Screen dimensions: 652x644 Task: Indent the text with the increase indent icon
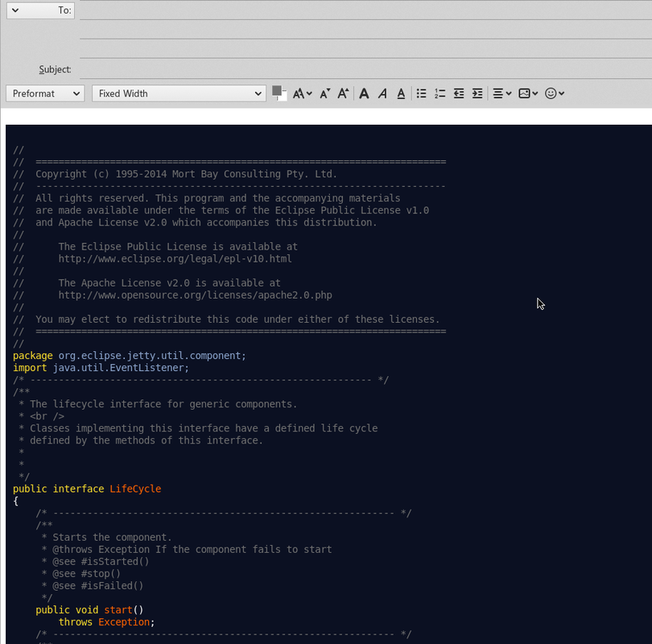[x=477, y=93]
